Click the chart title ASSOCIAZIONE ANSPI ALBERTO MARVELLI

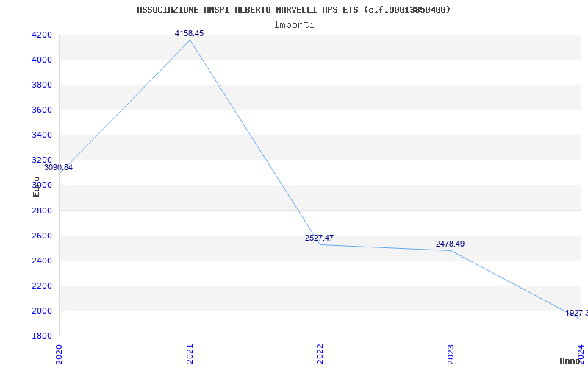point(293,10)
